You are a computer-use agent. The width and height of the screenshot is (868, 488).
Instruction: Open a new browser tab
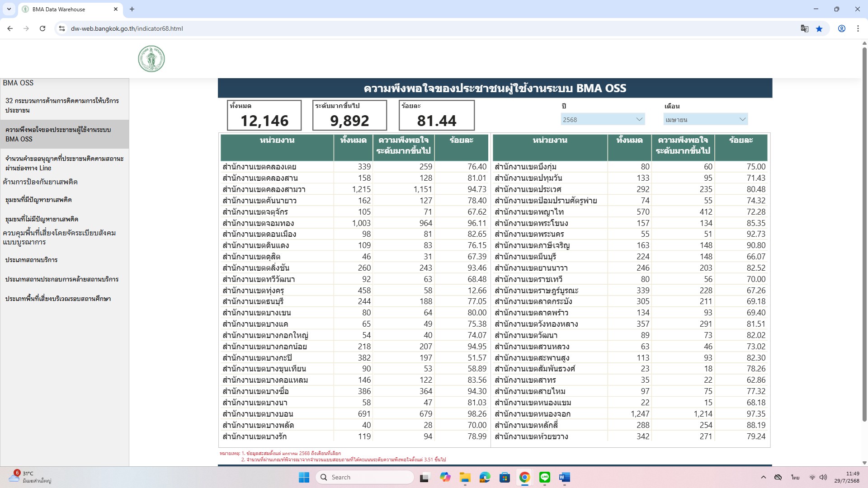point(132,9)
